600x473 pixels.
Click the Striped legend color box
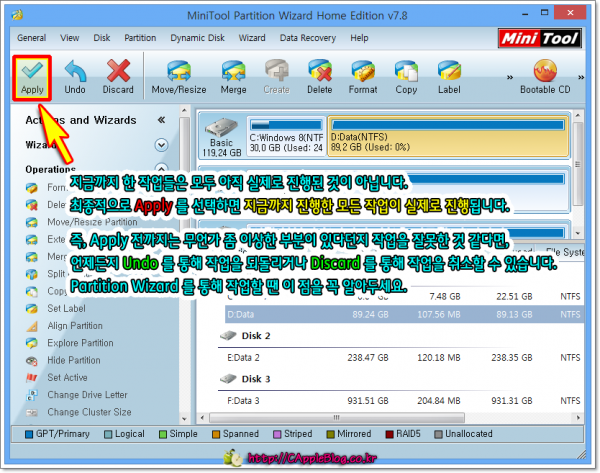[x=277, y=434]
